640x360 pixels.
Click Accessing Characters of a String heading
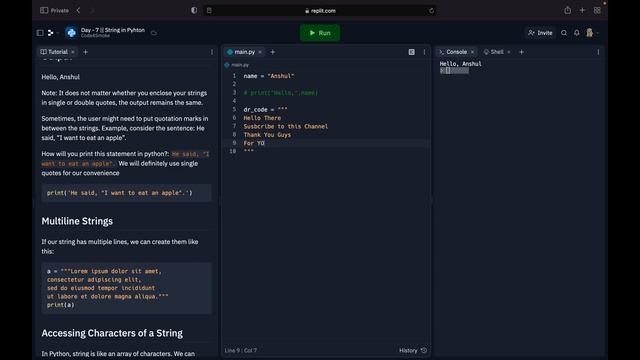[x=112, y=333]
